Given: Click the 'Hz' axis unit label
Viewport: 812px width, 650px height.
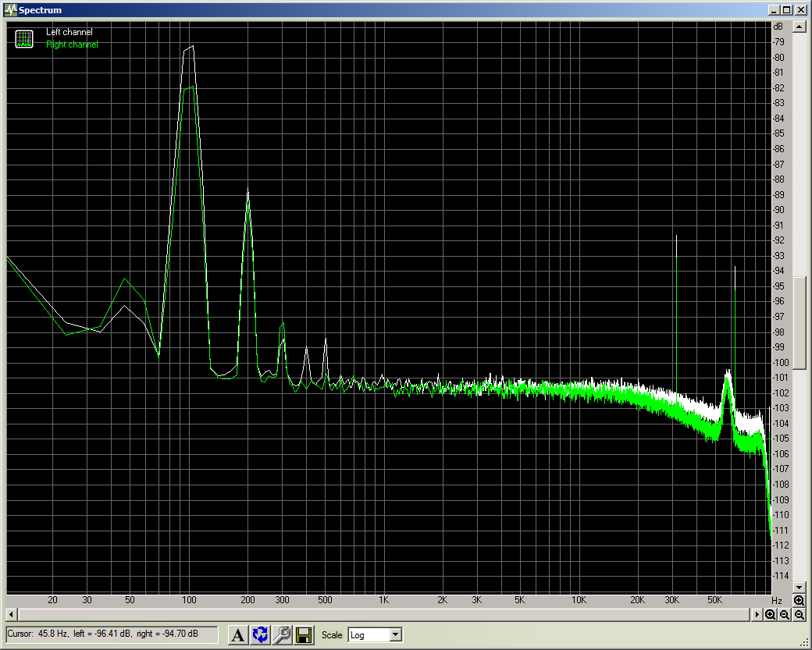Looking at the screenshot, I should point(776,600).
